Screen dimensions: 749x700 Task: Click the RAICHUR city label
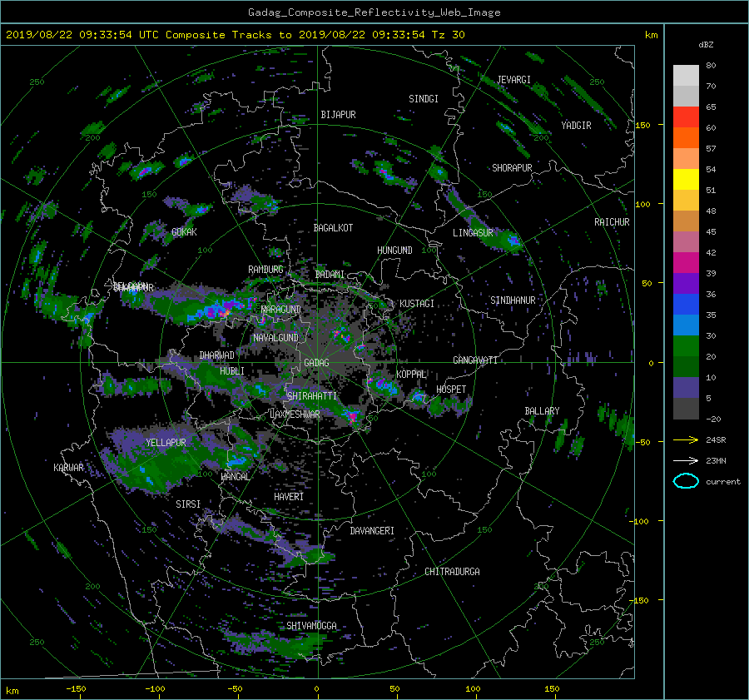612,222
